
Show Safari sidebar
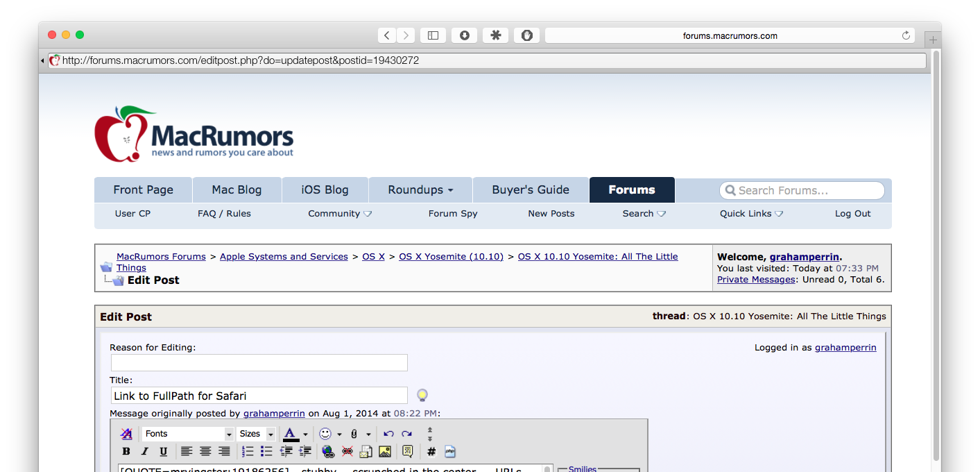pyautogui.click(x=433, y=35)
